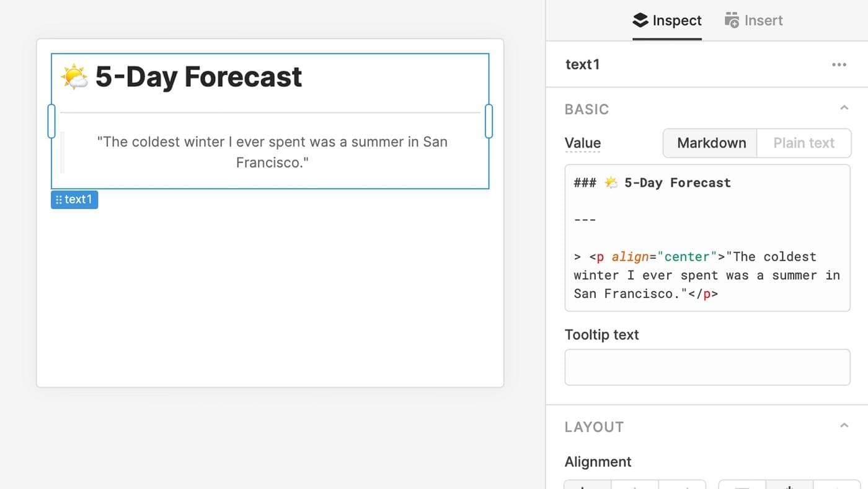Image resolution: width=868 pixels, height=489 pixels.
Task: Click the San Francisco quote on canvas
Action: (x=272, y=152)
